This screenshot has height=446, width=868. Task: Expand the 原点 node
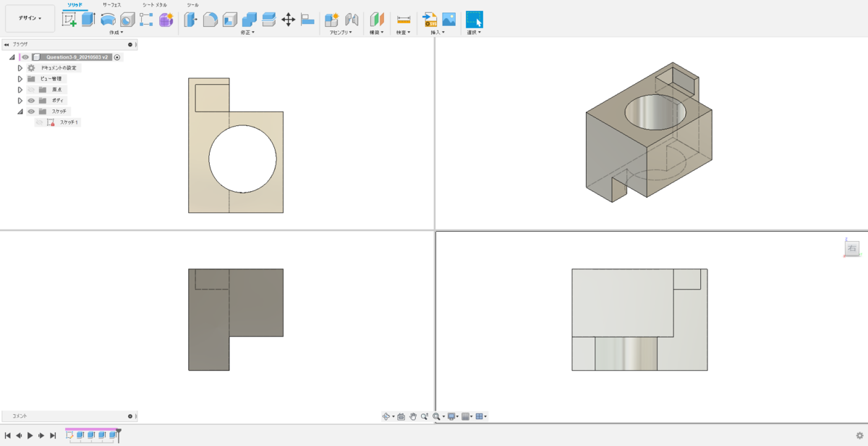tap(20, 90)
